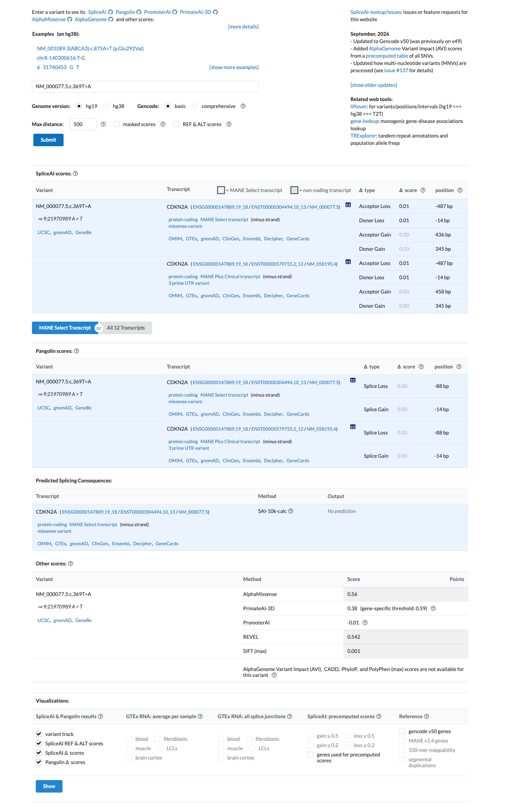Open the SpliceAI GitHub icon link
The width and height of the screenshot is (505, 812).
coord(110,12)
